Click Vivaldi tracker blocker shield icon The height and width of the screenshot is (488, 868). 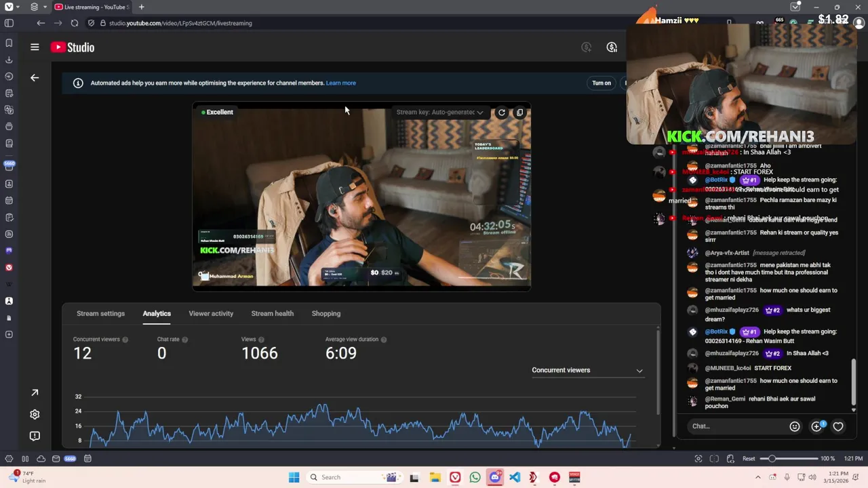point(91,23)
